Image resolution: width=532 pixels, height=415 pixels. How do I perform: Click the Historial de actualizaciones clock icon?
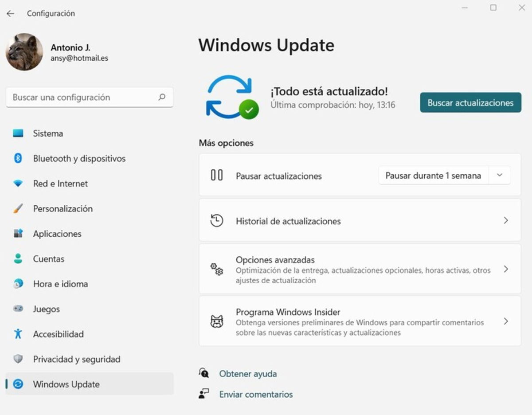pyautogui.click(x=216, y=220)
